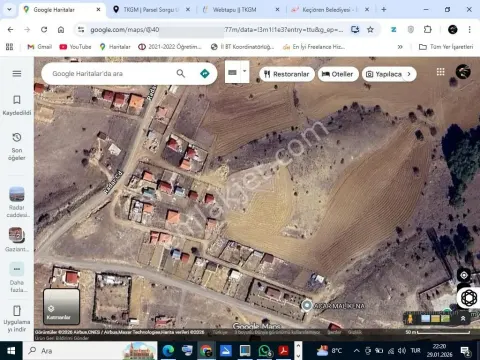The height and width of the screenshot is (360, 480).
Task: Show hidden system tray icons
Action: point(356,351)
